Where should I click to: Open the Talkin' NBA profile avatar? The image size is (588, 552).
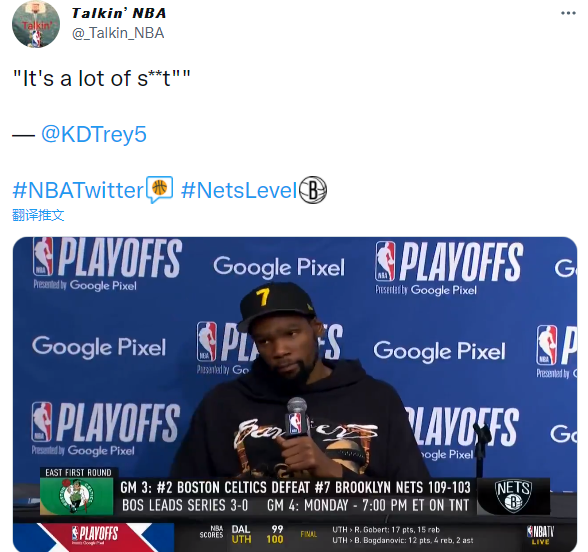pyautogui.click(x=36, y=24)
